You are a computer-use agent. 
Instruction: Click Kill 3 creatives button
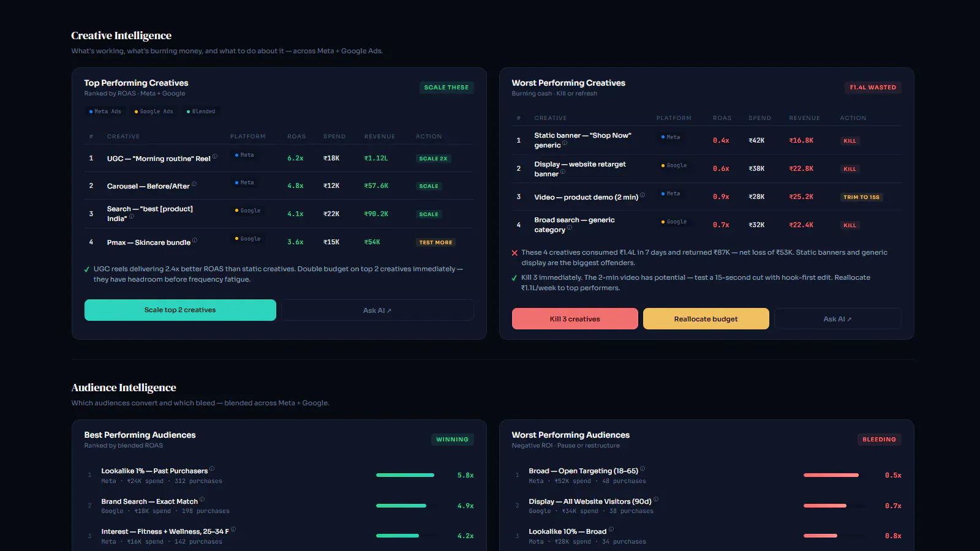(575, 319)
